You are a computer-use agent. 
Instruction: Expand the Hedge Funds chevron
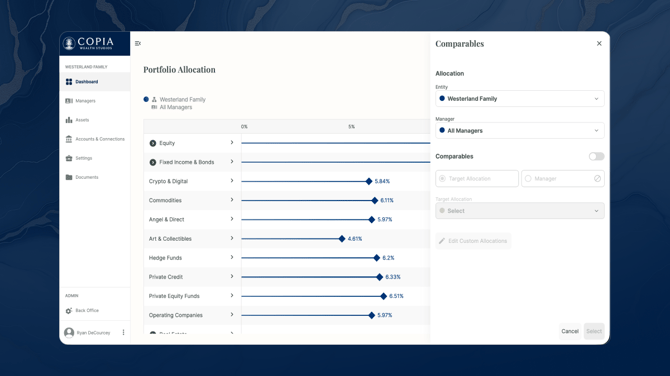click(232, 257)
